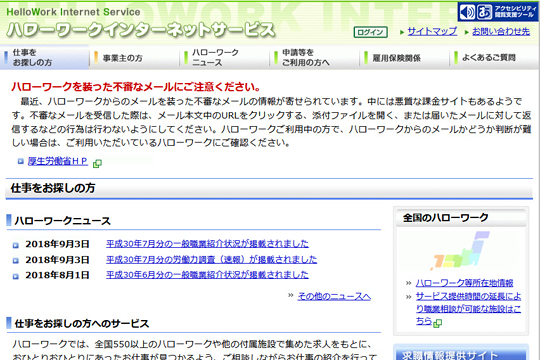Select the よくあるご質問 navigation tab
The image size is (540, 360).
494,58
